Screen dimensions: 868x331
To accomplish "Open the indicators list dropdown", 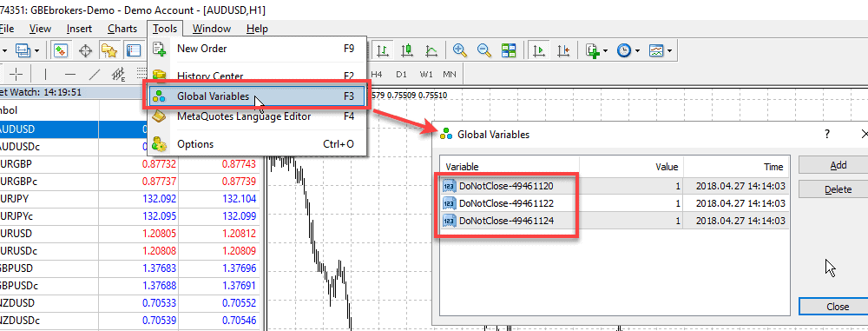I will [597, 51].
